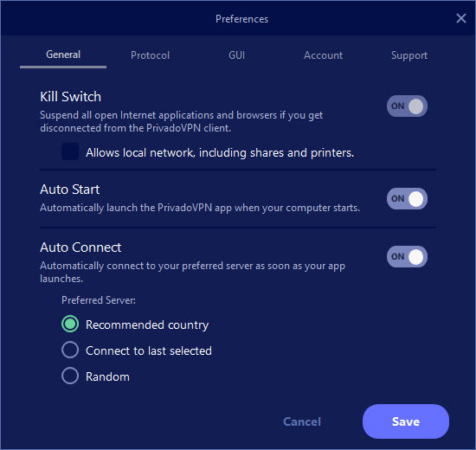Go to the Account tab
The image size is (476, 450).
[x=324, y=55]
